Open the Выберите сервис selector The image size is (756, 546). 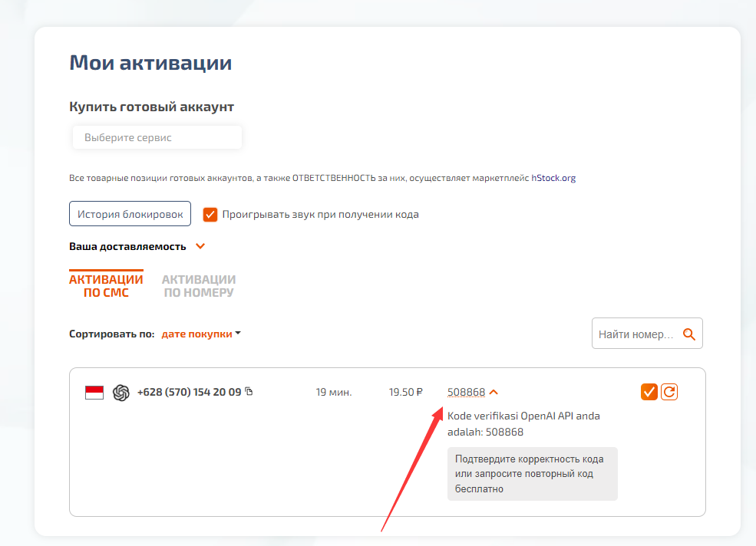157,138
